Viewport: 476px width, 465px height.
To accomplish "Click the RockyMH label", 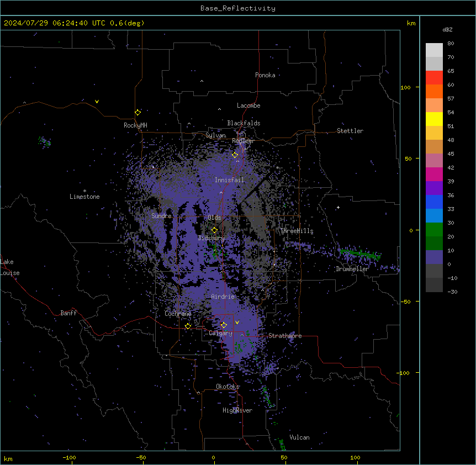I will (135, 125).
